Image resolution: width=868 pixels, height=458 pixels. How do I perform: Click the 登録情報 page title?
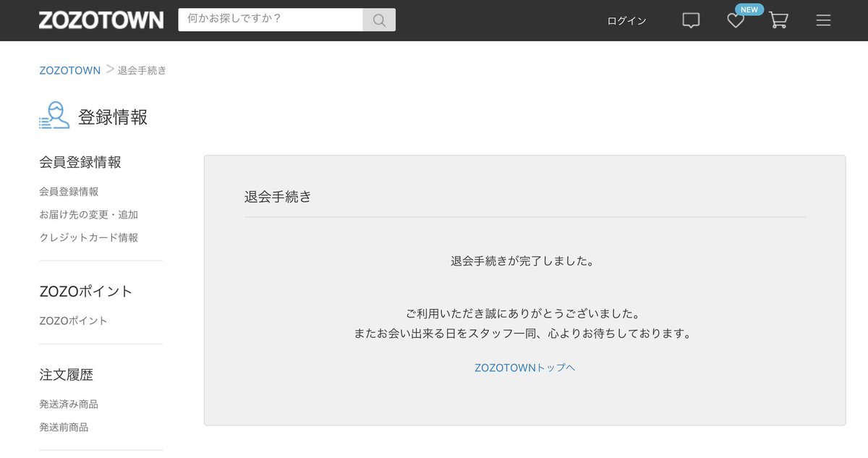[x=113, y=117]
